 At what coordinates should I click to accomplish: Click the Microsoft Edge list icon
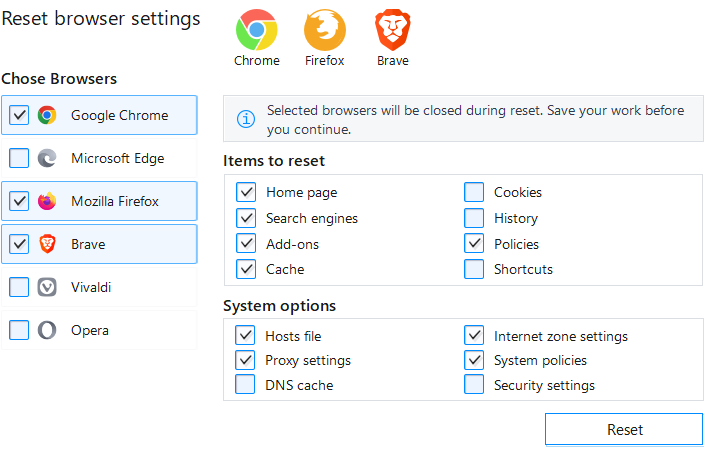point(47,158)
